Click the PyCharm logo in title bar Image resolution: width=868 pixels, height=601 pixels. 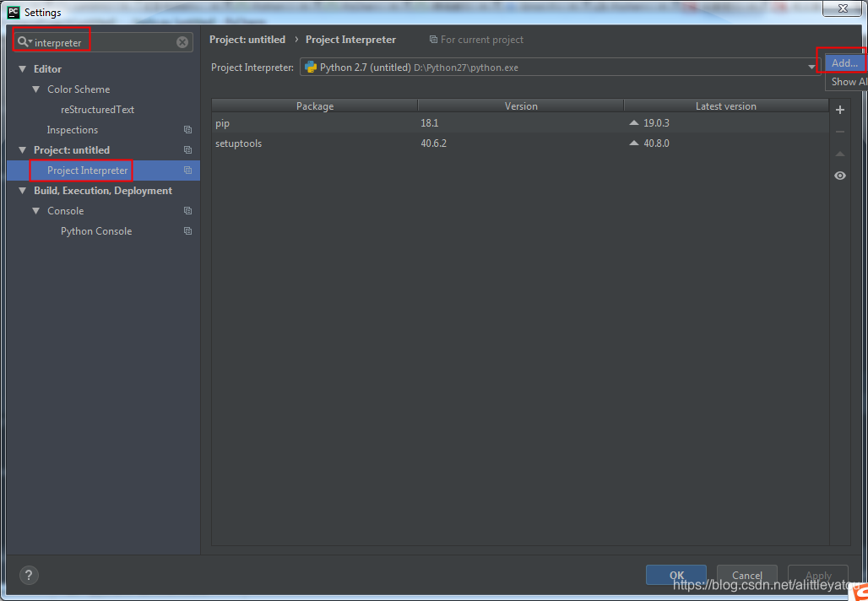pos(14,12)
